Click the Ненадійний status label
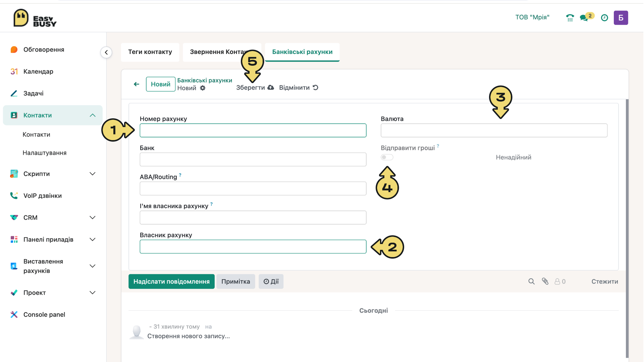The width and height of the screenshot is (644, 362). point(514,157)
